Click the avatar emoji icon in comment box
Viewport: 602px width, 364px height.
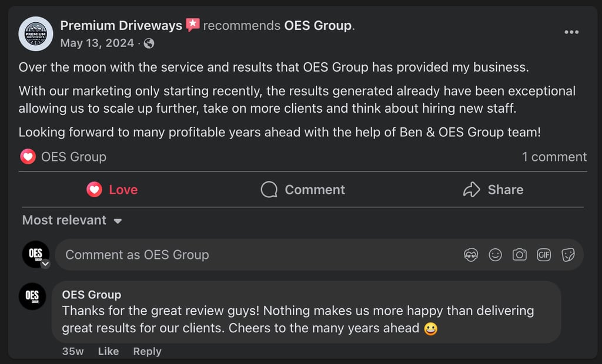(x=471, y=255)
